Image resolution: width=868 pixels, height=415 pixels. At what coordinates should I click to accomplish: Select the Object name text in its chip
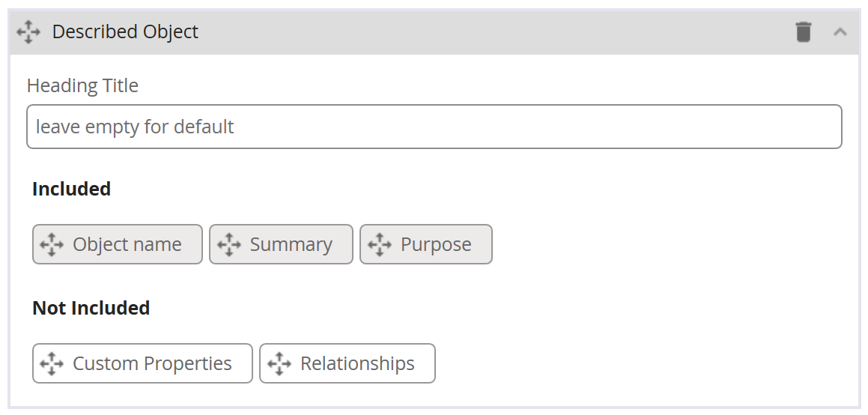pyautogui.click(x=127, y=244)
